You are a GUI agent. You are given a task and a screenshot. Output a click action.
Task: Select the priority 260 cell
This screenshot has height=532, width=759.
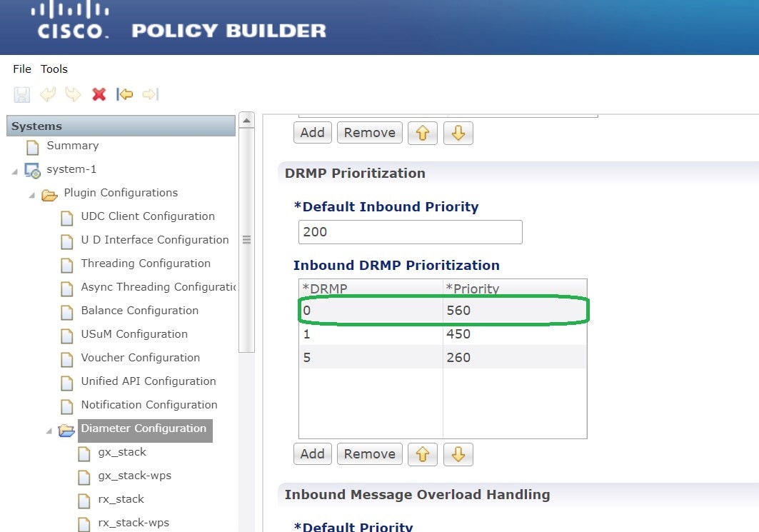coord(515,357)
